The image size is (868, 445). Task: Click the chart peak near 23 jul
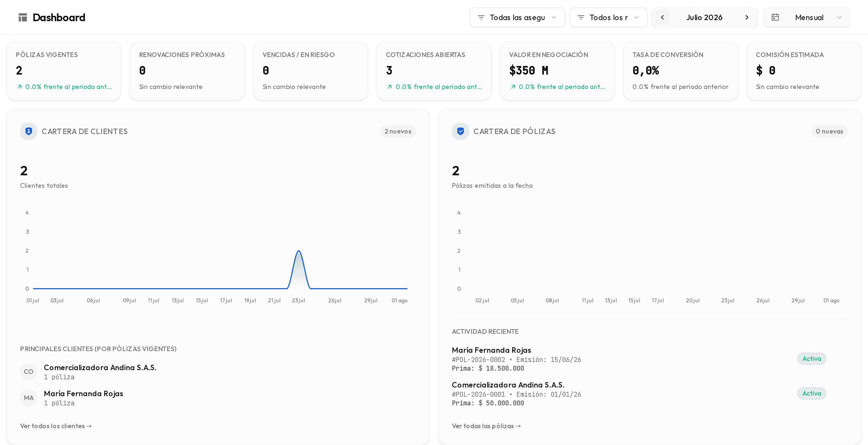(299, 251)
